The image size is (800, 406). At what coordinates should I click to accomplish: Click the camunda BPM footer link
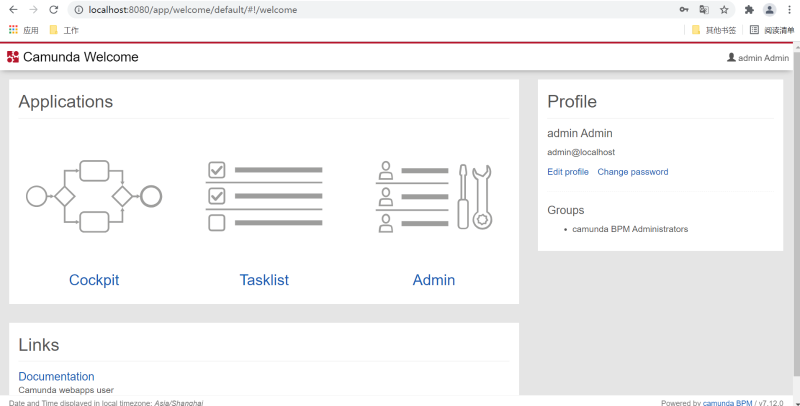pos(727,402)
